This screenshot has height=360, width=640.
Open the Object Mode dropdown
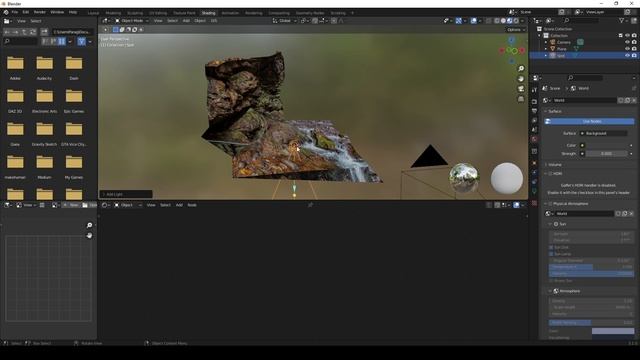pos(131,21)
